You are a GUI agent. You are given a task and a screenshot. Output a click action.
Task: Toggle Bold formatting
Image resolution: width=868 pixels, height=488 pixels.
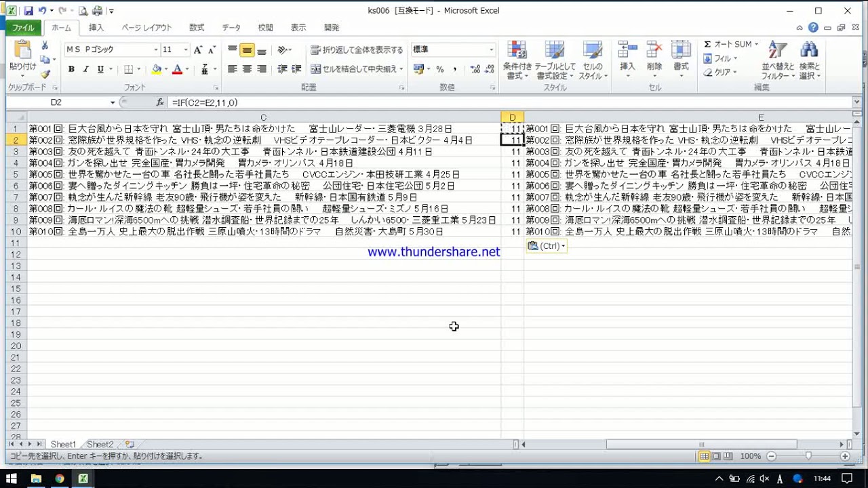point(71,69)
